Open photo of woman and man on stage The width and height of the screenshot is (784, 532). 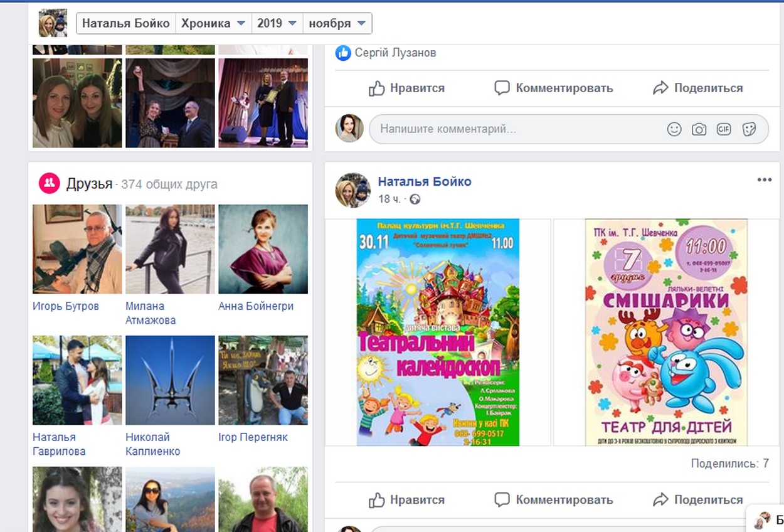[x=170, y=103]
